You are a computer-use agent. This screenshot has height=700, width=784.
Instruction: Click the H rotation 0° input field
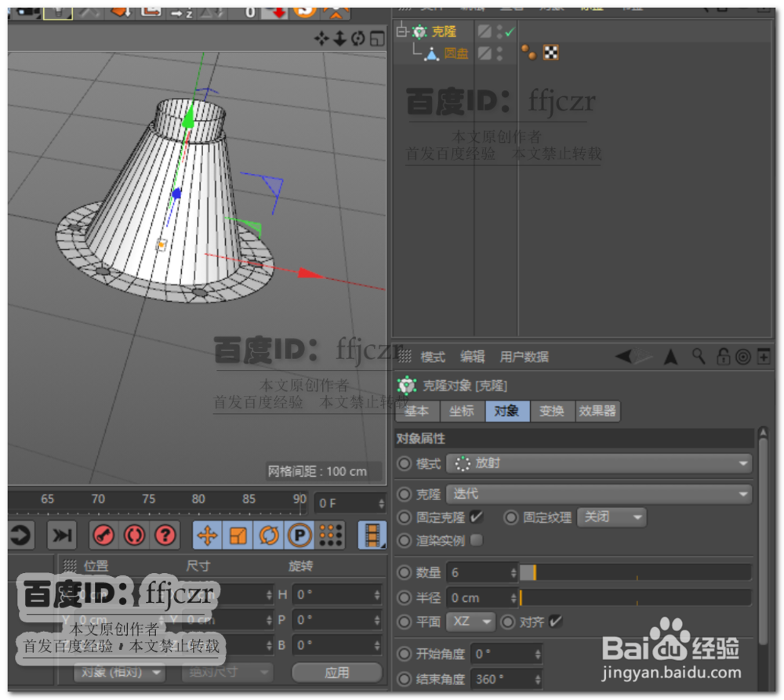337,594
